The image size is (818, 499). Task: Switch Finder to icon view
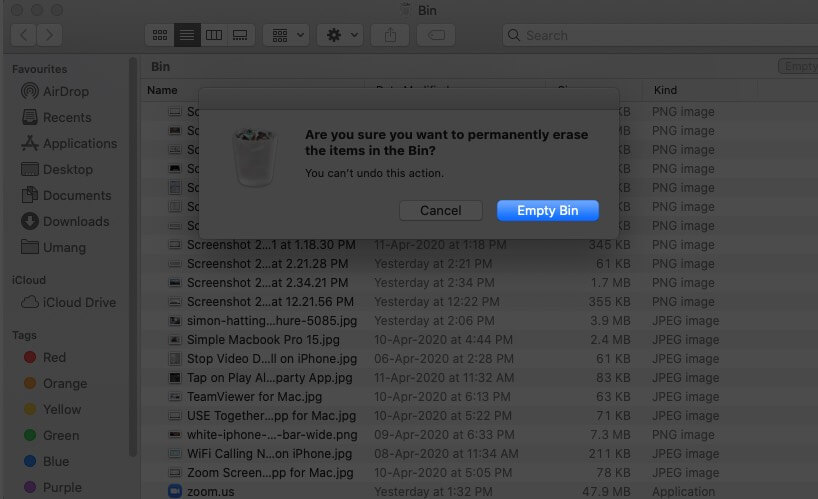click(160, 35)
